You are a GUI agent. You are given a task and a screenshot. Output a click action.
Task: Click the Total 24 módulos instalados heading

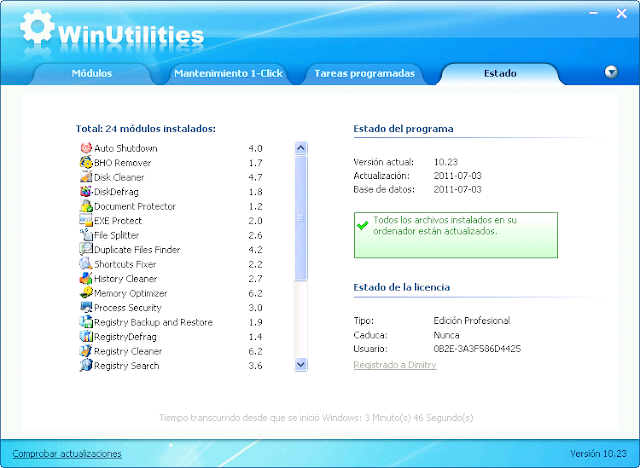pyautogui.click(x=146, y=129)
